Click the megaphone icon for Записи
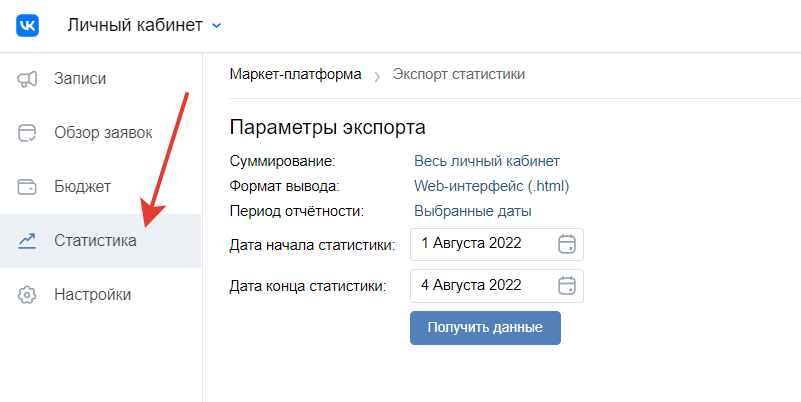801x402 pixels. coord(28,79)
